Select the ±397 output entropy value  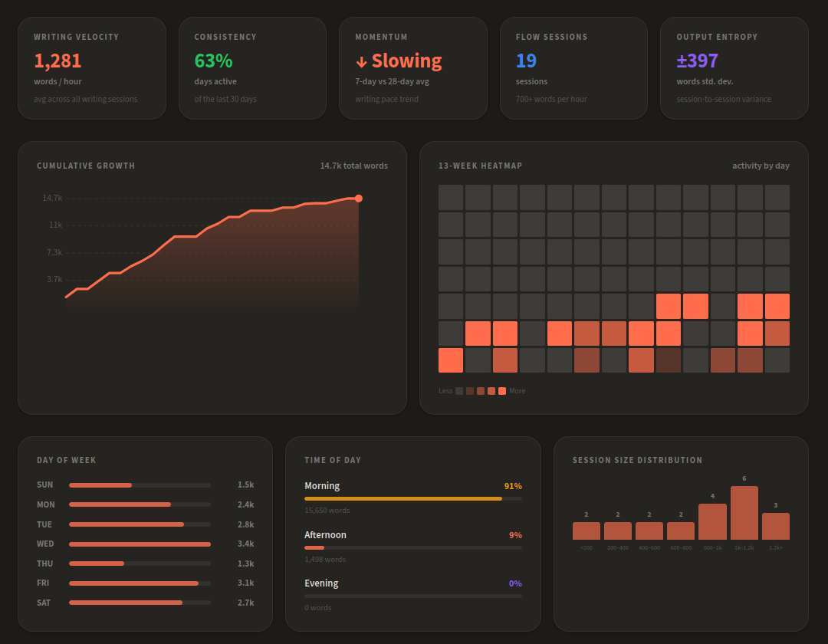[697, 61]
